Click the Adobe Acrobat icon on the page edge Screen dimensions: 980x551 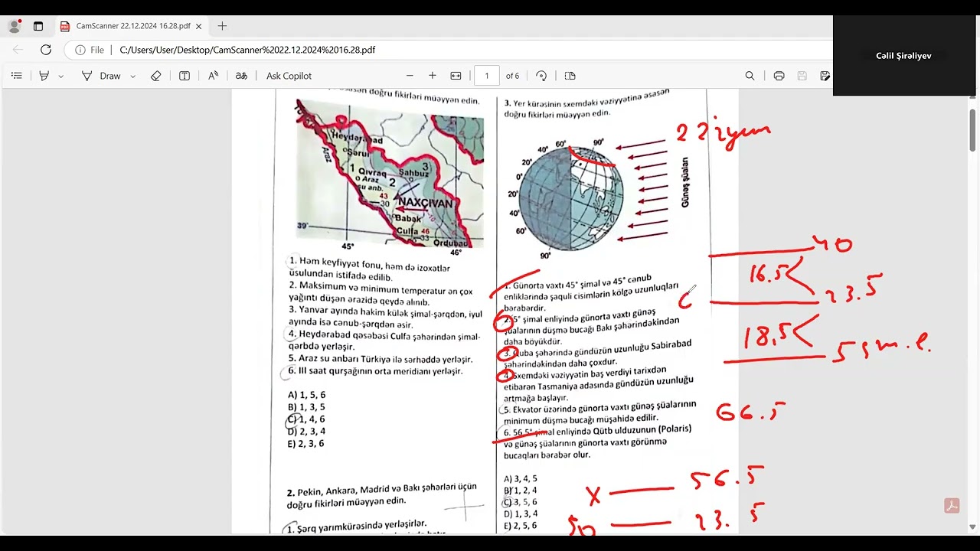952,506
